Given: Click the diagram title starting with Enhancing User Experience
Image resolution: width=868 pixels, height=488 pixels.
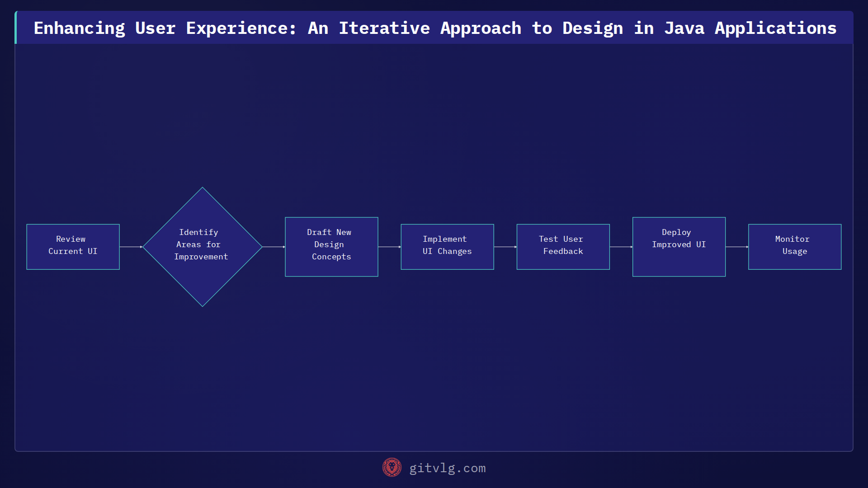Looking at the screenshot, I should coord(435,28).
